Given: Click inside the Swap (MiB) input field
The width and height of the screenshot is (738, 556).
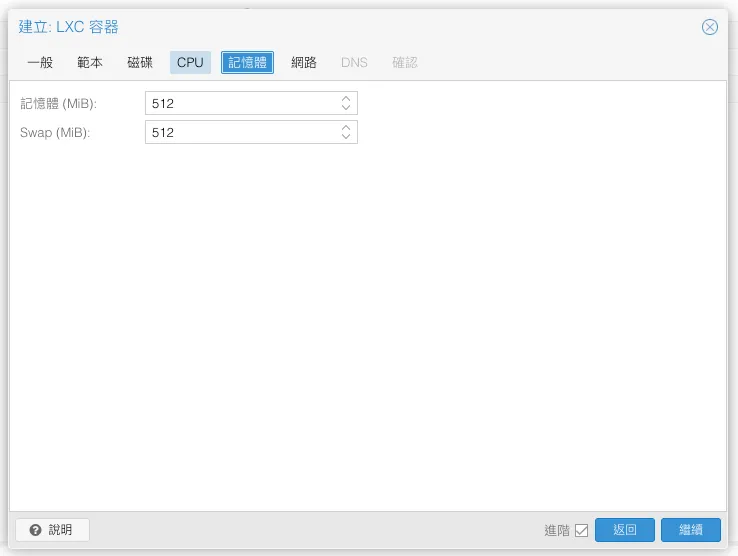Looking at the screenshot, I should click(240, 132).
